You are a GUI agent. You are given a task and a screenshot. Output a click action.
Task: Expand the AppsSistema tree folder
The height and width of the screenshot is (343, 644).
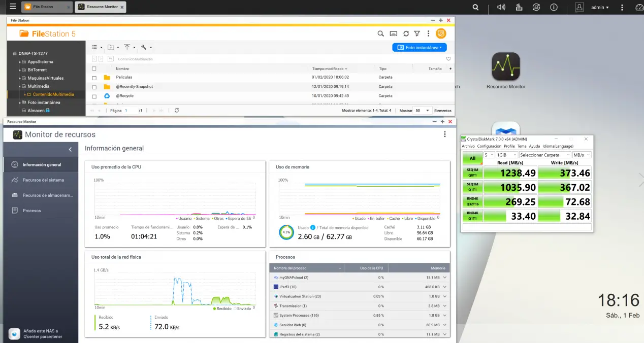21,62
